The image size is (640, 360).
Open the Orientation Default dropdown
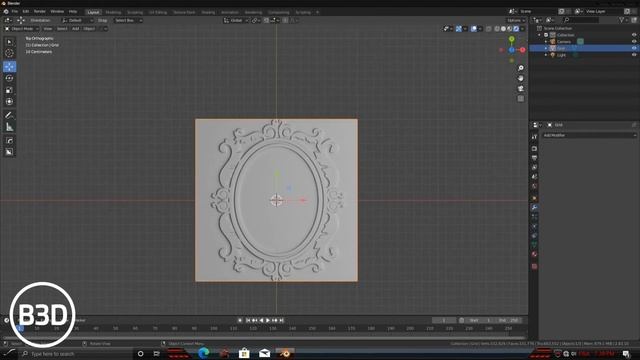[78, 20]
